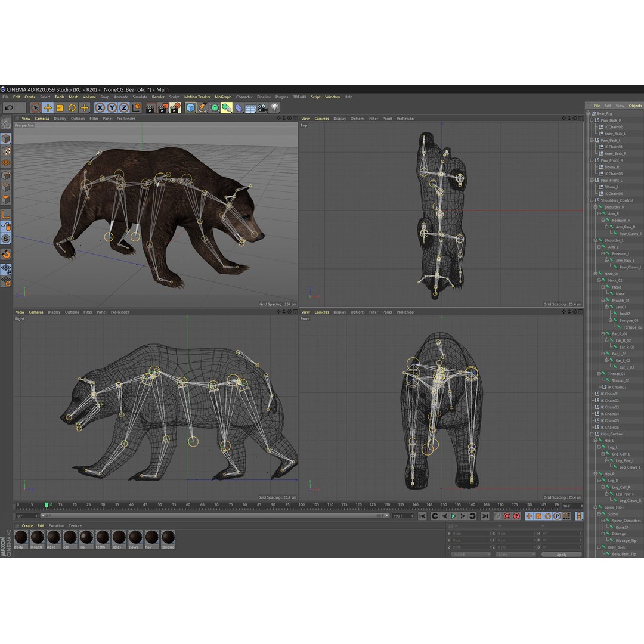Open the Motion Tracker menu
Screen dimensions: 644x644
click(197, 97)
